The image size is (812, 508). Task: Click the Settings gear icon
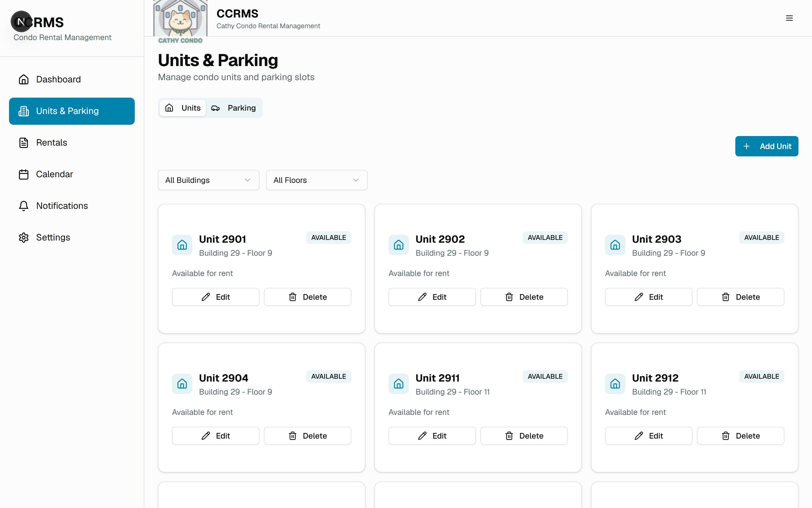coord(23,237)
